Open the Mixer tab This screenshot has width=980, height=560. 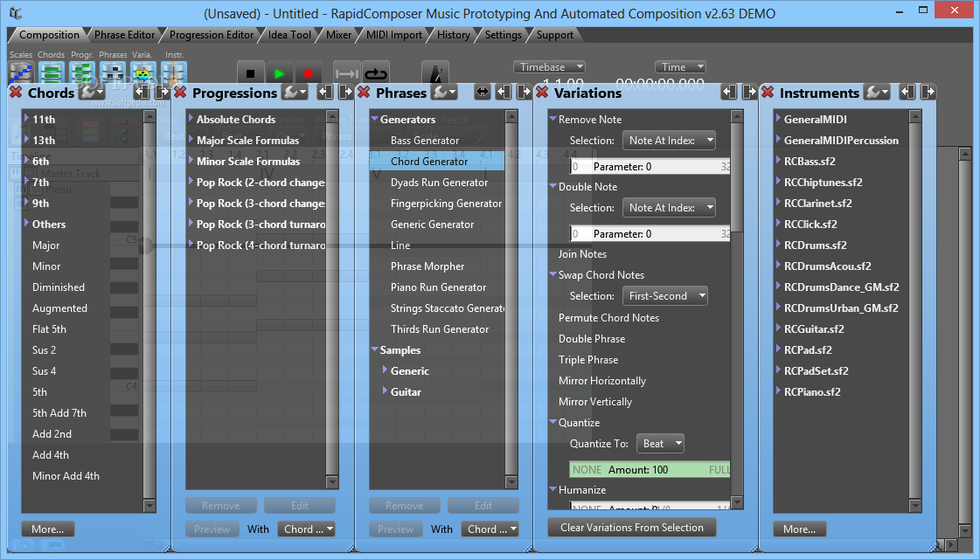[338, 35]
